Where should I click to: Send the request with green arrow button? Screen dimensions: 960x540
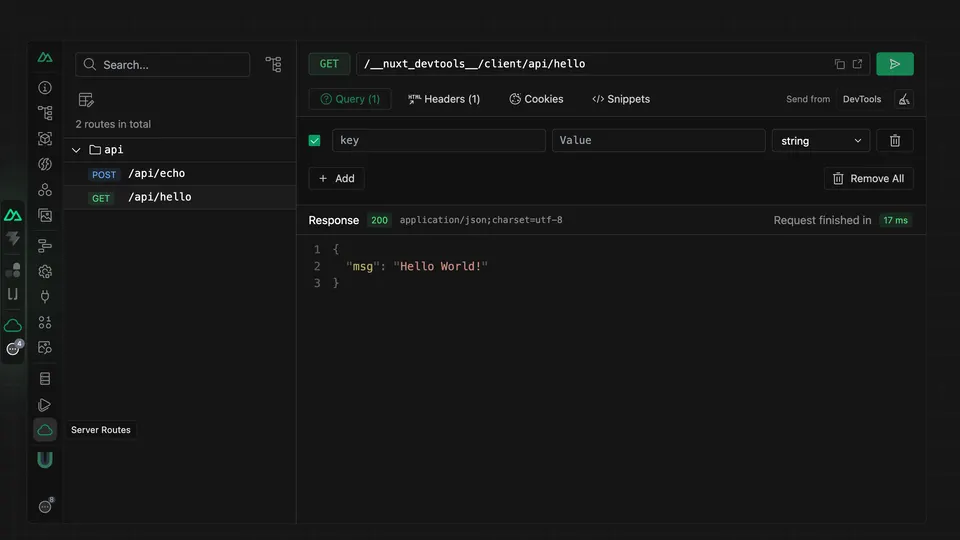pos(894,64)
